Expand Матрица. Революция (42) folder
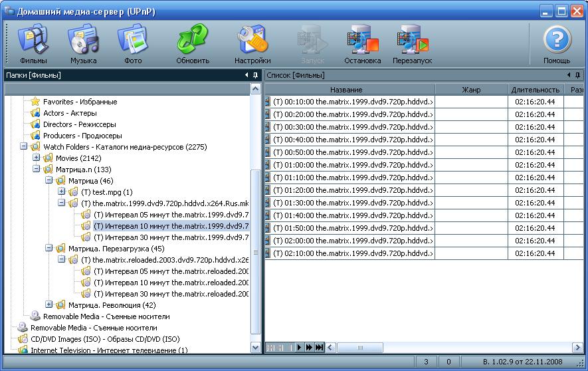The width and height of the screenshot is (588, 371). pyautogui.click(x=49, y=305)
